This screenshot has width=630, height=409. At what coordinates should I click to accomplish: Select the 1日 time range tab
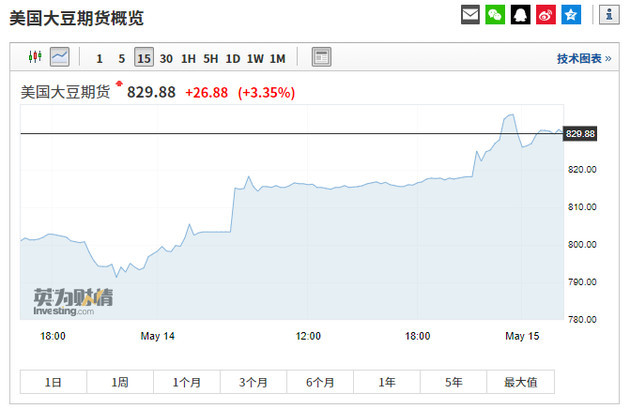pyautogui.click(x=53, y=382)
